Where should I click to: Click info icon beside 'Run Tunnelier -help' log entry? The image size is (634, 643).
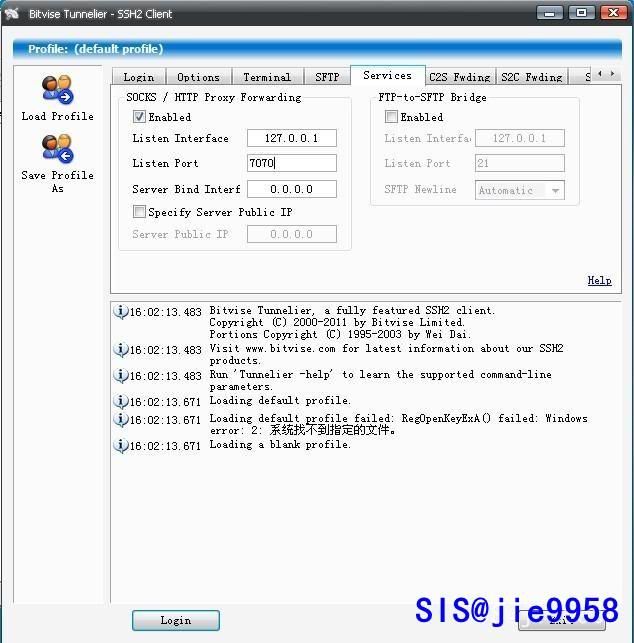coord(120,375)
